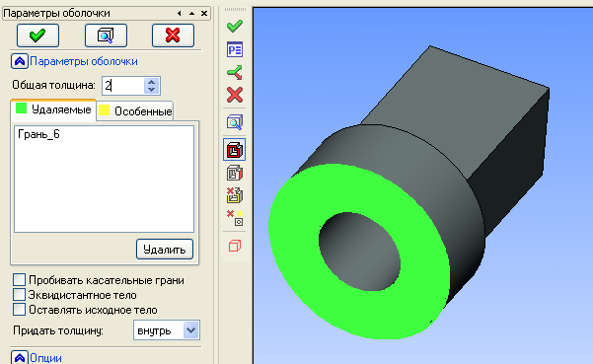Cancel operation with red X button

tap(173, 36)
